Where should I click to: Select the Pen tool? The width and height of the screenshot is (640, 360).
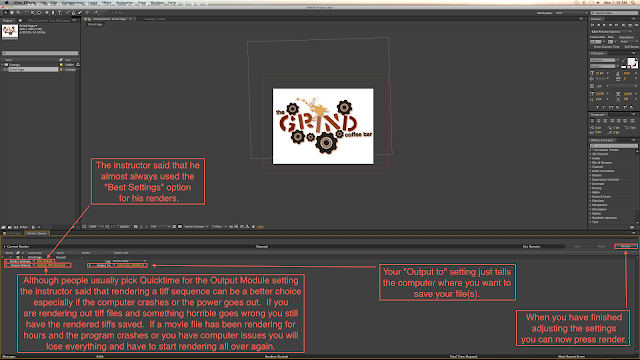(53, 13)
